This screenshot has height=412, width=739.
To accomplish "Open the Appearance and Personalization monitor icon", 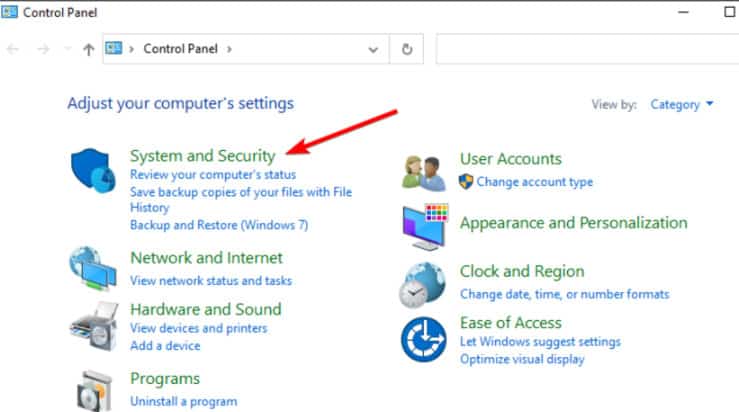I will point(426,226).
